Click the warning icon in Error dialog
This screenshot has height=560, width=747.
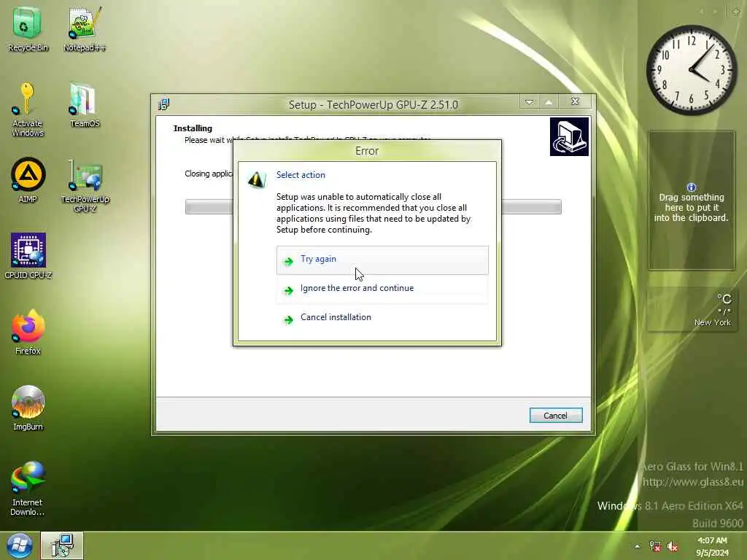click(x=257, y=179)
